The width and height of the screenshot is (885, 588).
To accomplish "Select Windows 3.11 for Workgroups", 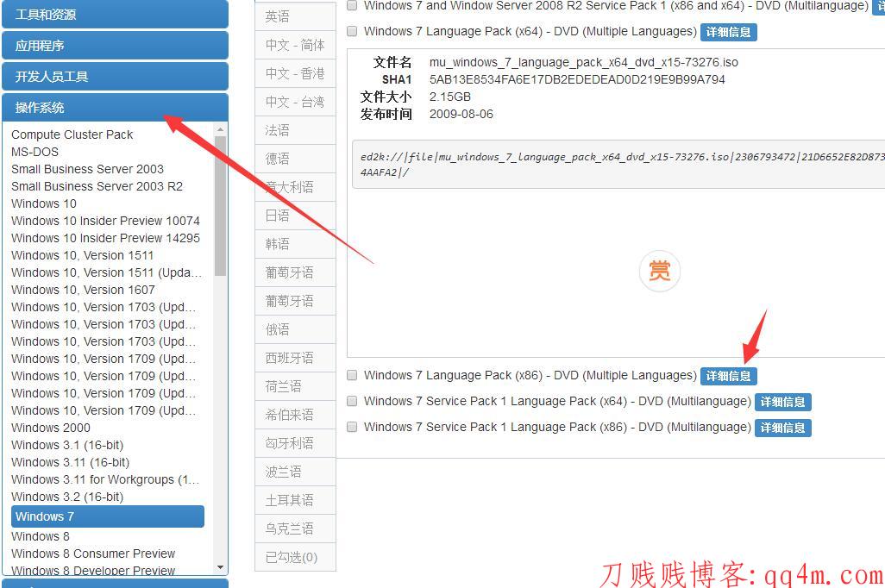I will 105,479.
